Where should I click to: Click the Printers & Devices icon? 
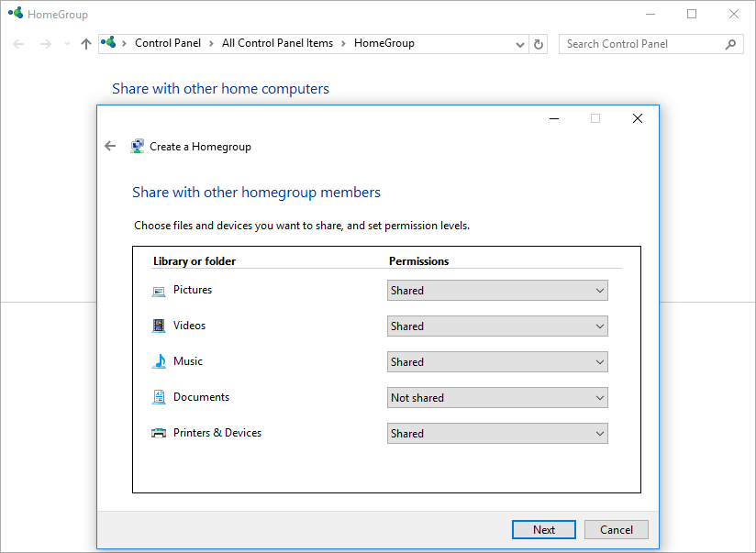coord(159,433)
